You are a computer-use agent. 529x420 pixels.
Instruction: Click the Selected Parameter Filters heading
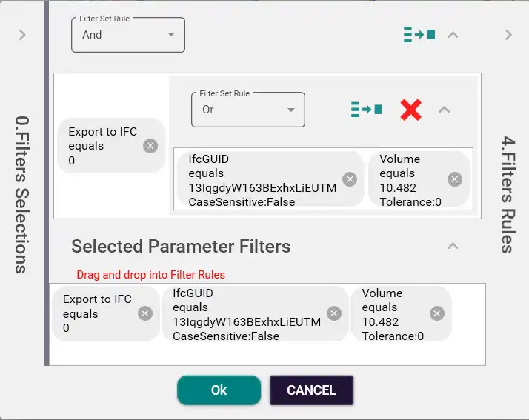(181, 246)
